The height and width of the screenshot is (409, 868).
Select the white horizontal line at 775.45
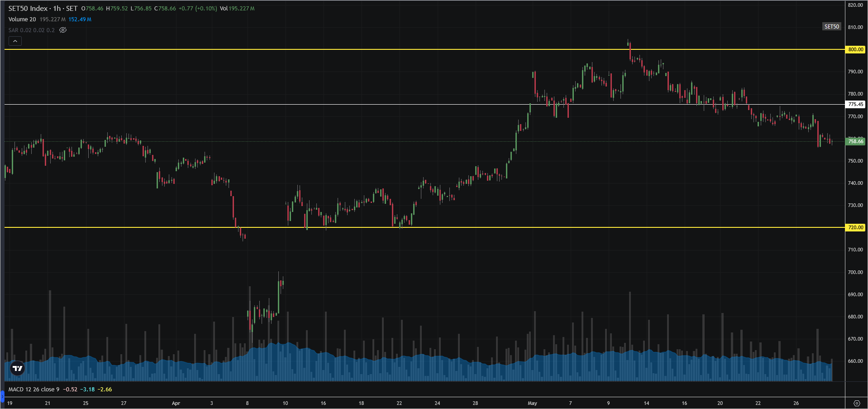pyautogui.click(x=424, y=105)
